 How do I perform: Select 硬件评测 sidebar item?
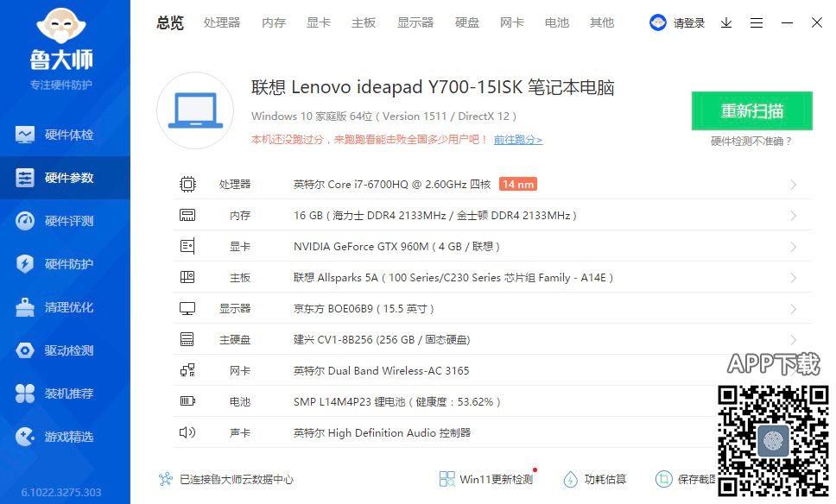point(65,221)
